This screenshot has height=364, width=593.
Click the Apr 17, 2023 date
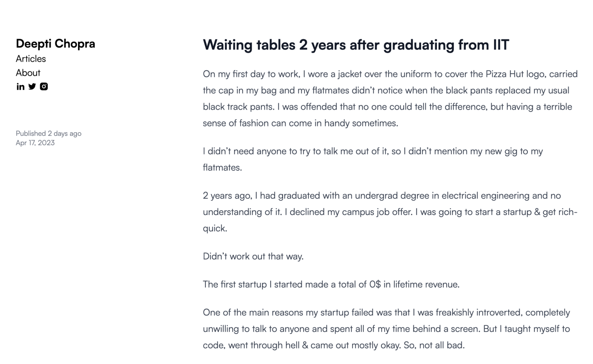[x=35, y=143]
